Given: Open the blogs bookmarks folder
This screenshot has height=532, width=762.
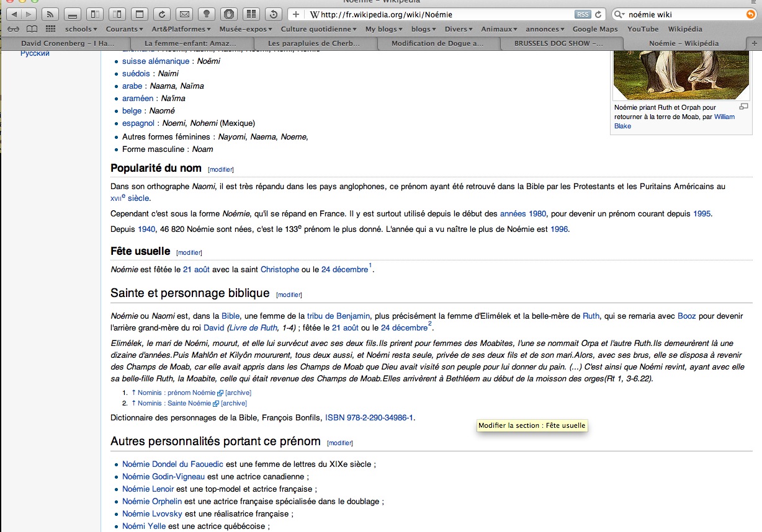Looking at the screenshot, I should [423, 29].
